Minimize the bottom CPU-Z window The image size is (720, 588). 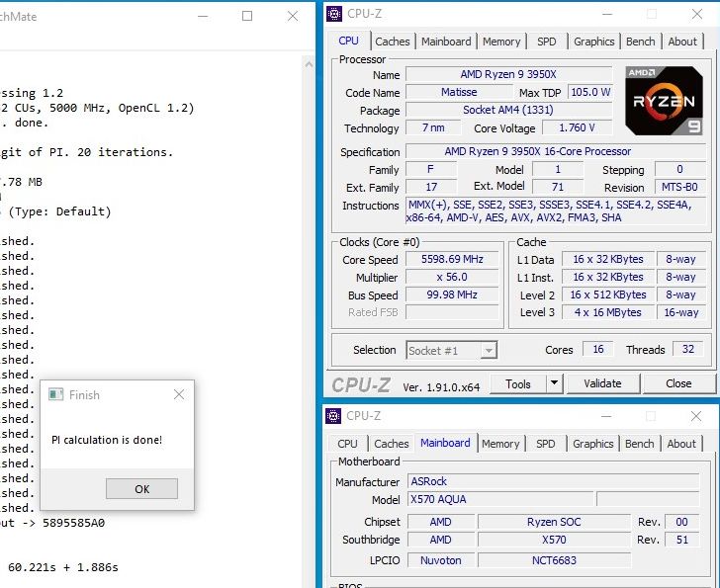[x=606, y=416]
